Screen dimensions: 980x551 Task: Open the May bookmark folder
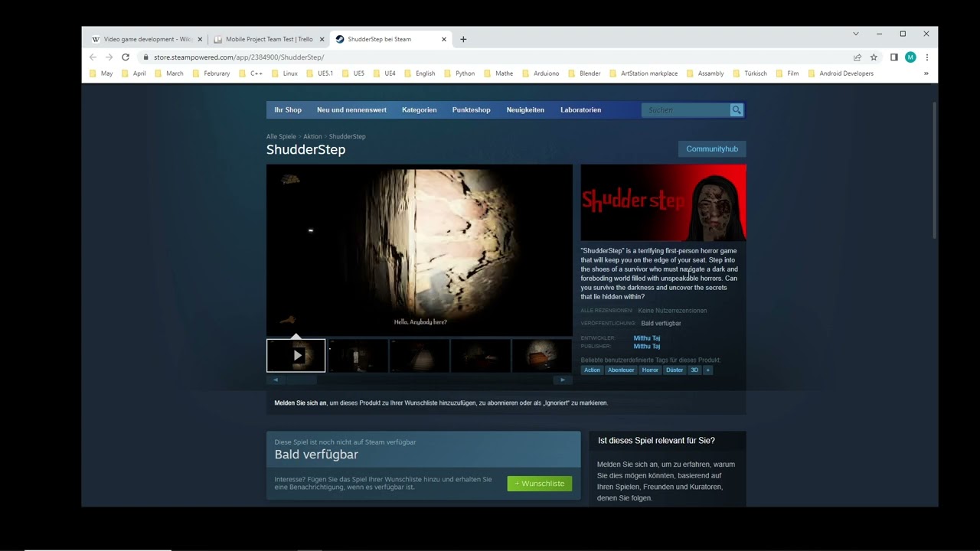click(101, 73)
